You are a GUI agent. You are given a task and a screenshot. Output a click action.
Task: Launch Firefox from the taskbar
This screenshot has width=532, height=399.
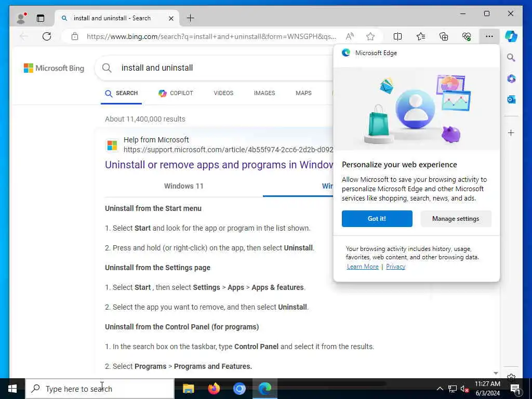point(214,389)
